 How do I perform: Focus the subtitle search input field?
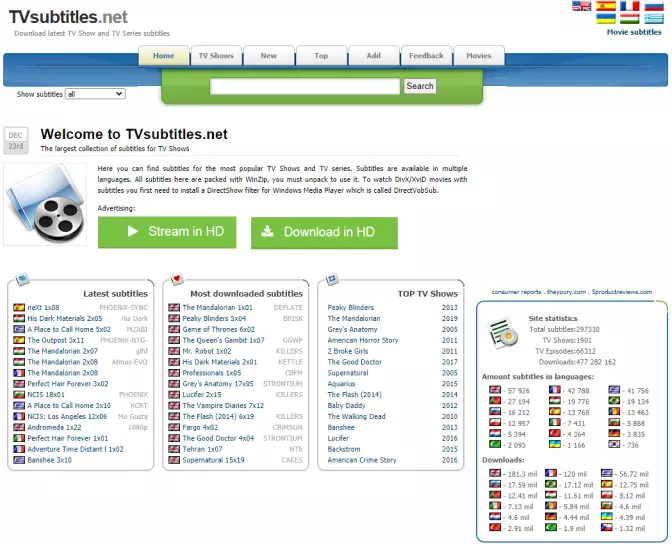(305, 86)
